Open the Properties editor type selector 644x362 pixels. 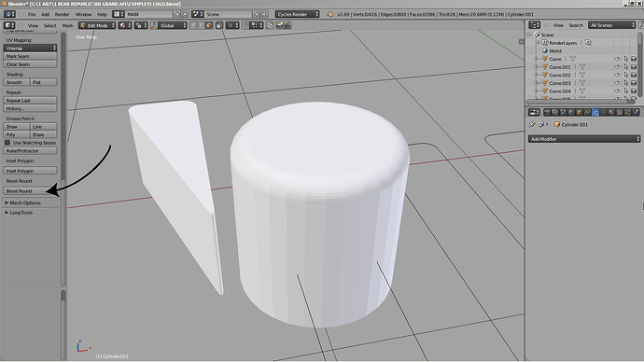[535, 112]
